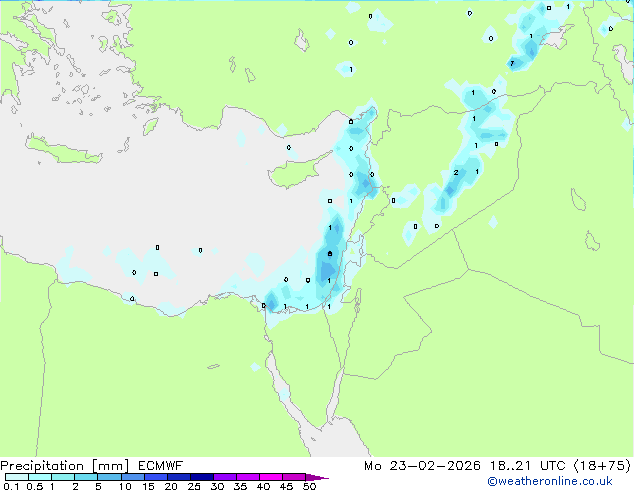Select the 5–10 mm legend color swatch
Viewport: 634px width, 490px height.
tap(109, 477)
